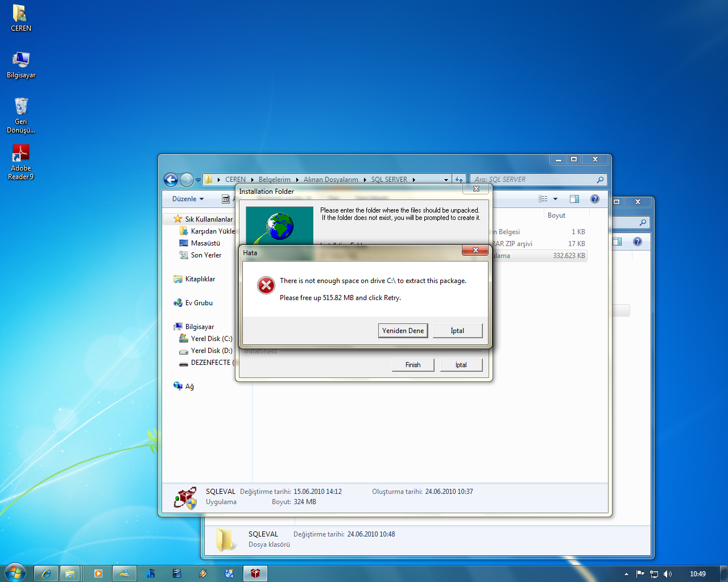Image resolution: width=728 pixels, height=582 pixels.
Task: Open the Düzenle menu dropdown
Action: [x=188, y=199]
